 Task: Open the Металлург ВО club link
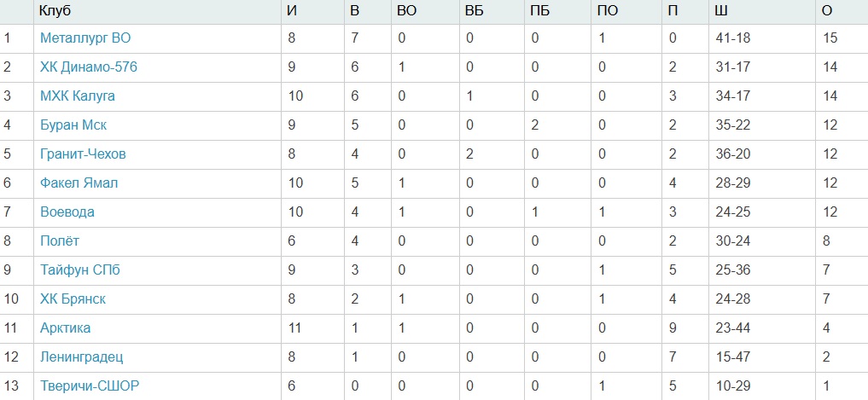pyautogui.click(x=85, y=38)
